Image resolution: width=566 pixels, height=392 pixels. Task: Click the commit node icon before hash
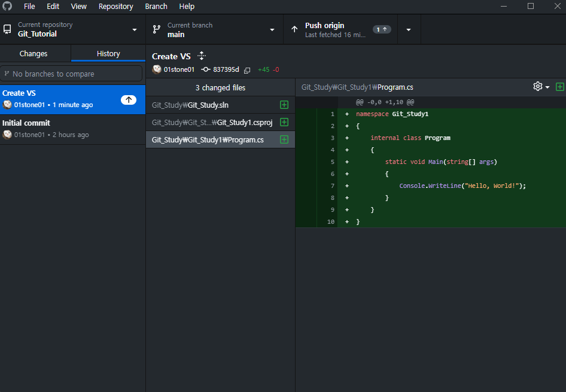(205, 69)
